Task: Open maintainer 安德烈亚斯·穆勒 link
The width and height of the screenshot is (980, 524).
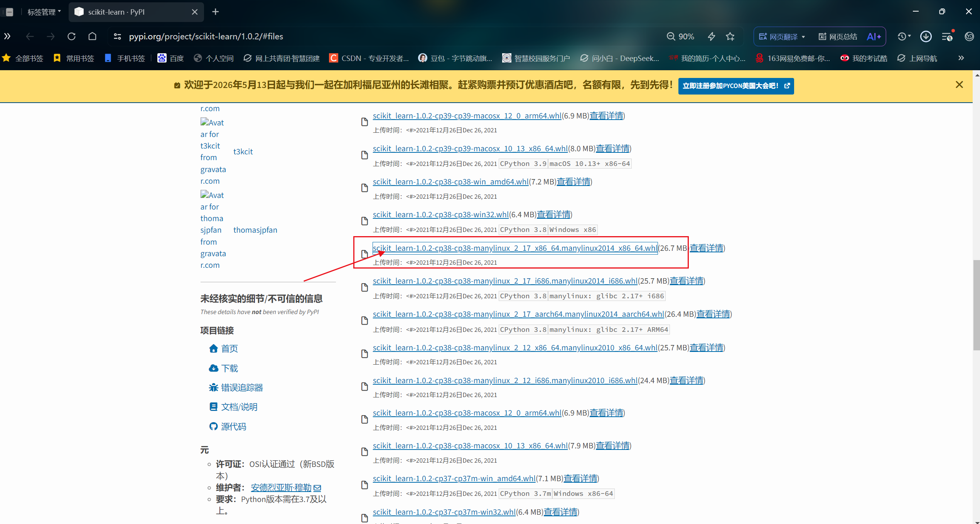Action: [x=281, y=487]
